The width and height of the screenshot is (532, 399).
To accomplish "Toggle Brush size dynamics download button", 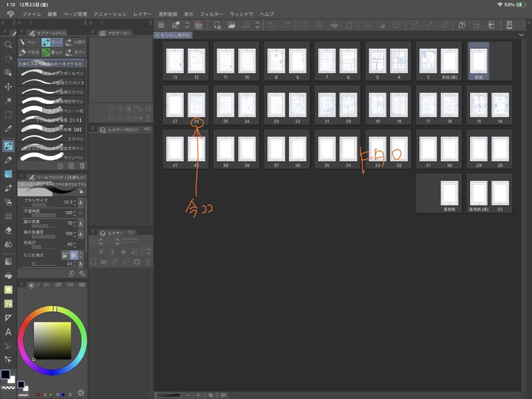I will coord(81,202).
